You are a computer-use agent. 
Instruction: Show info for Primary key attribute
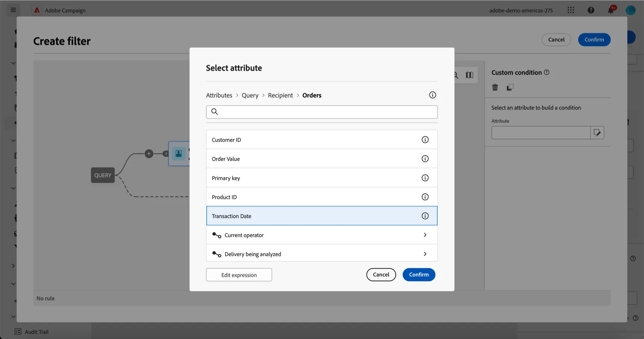(425, 178)
